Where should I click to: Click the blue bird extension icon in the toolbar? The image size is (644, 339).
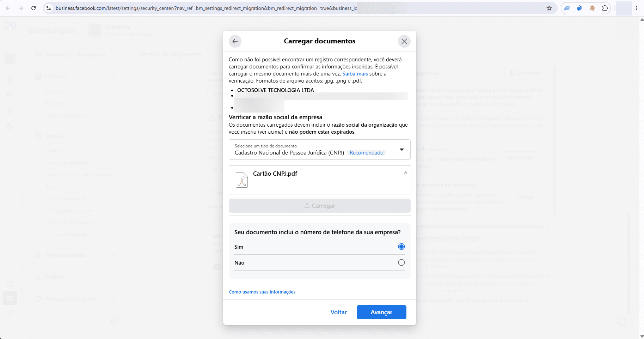[x=579, y=8]
